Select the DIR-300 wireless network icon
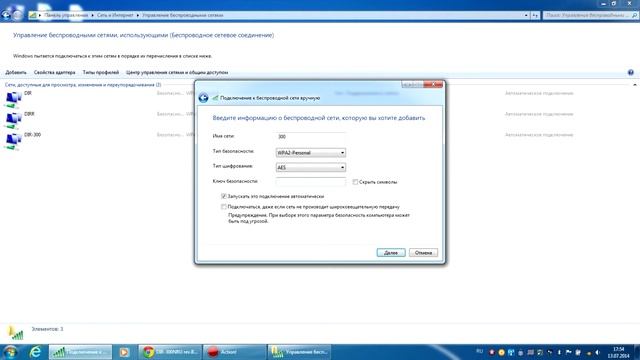Image resolution: width=640 pixels, height=360 pixels. click(x=13, y=141)
